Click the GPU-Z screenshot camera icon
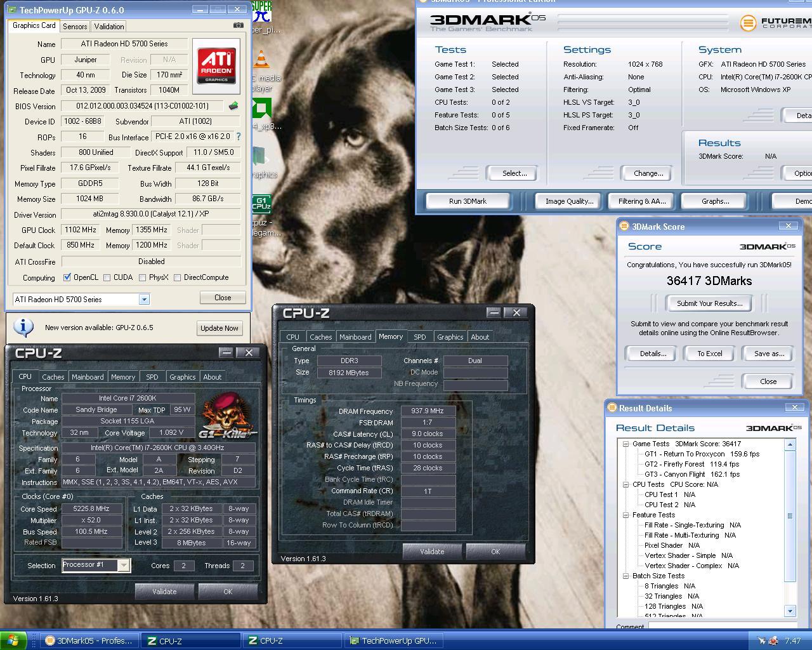The width and height of the screenshot is (812, 650). (x=238, y=25)
